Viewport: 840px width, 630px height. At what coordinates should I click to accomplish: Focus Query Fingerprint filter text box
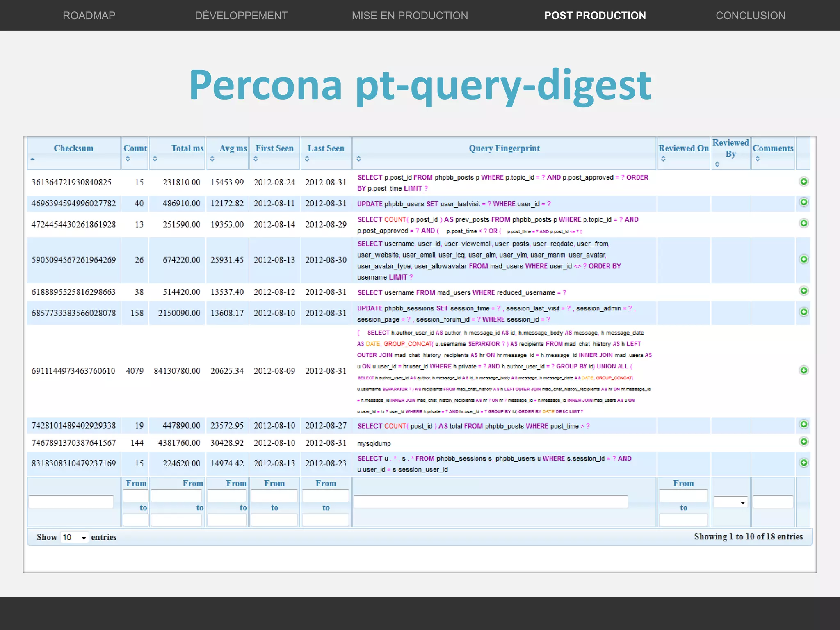[491, 502]
